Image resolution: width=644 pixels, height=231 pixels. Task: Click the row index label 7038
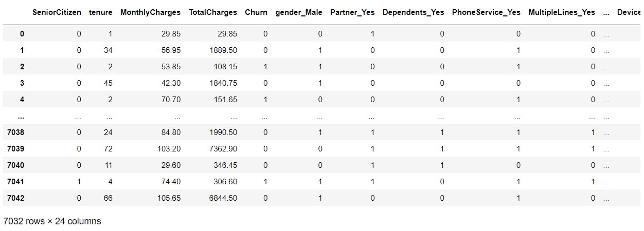[x=15, y=132]
